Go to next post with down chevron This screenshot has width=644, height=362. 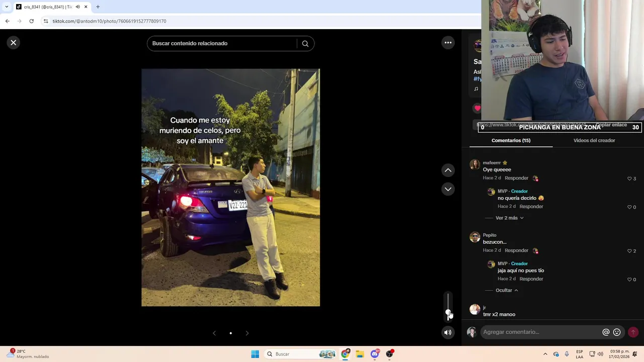pyautogui.click(x=448, y=189)
